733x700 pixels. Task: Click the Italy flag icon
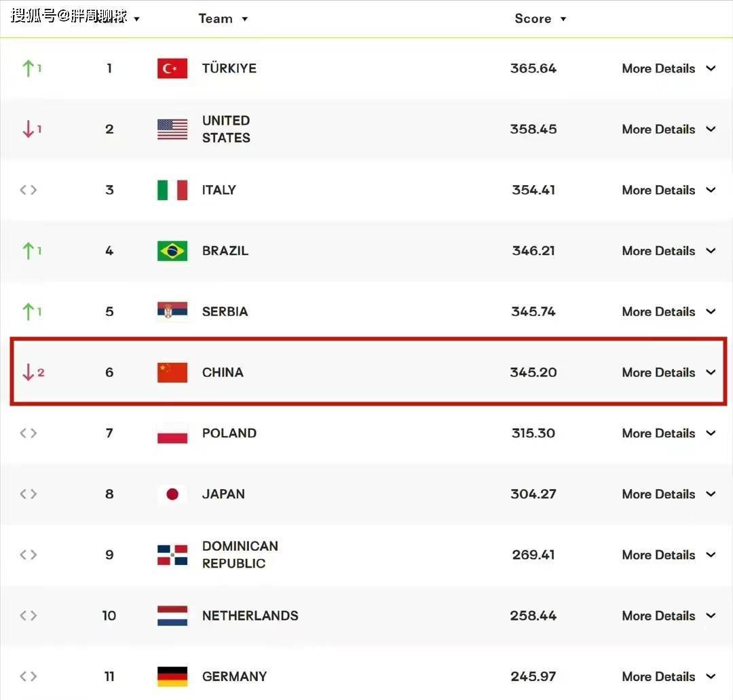click(x=172, y=190)
